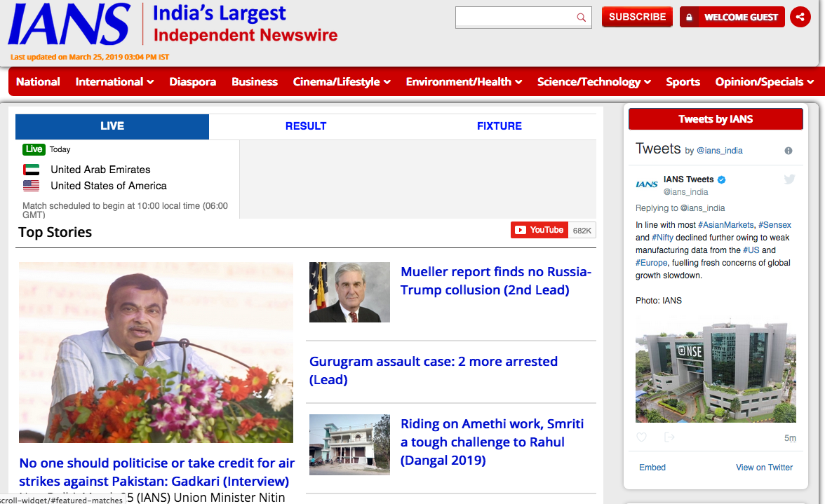The height and width of the screenshot is (504, 825).
Task: Open the Amethi Smriti Rahul headline
Action: pos(492,442)
